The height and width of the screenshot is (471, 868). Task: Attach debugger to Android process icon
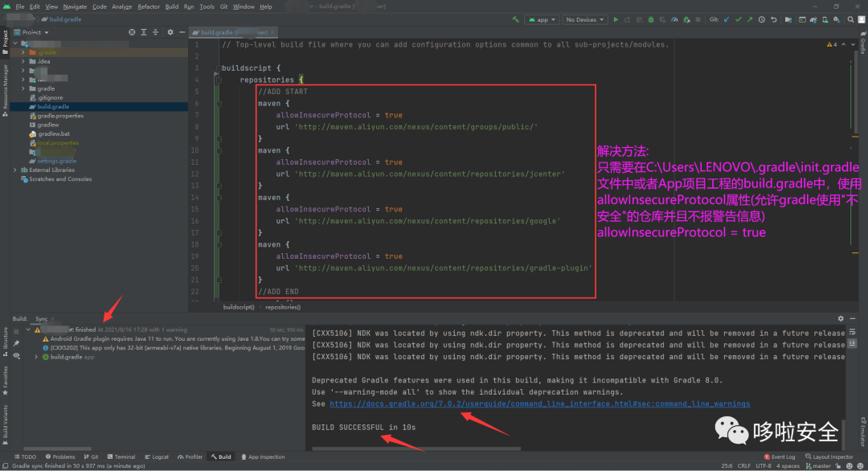(686, 19)
